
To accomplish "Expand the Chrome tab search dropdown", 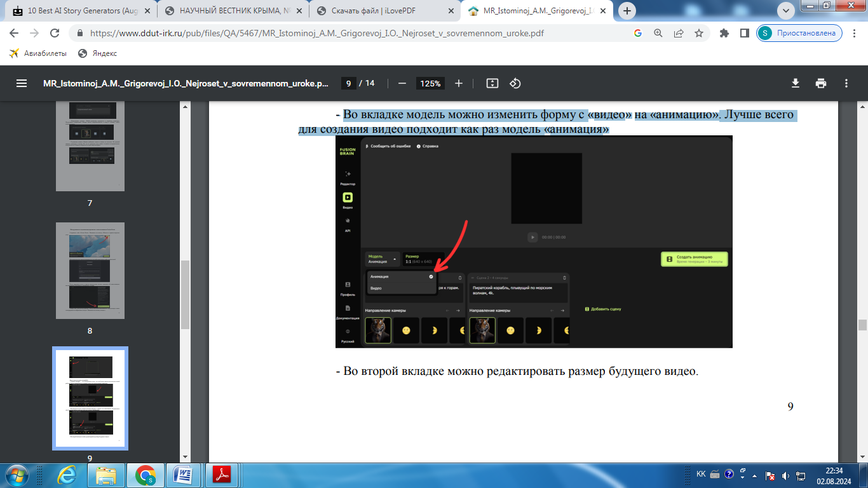I will (x=786, y=11).
